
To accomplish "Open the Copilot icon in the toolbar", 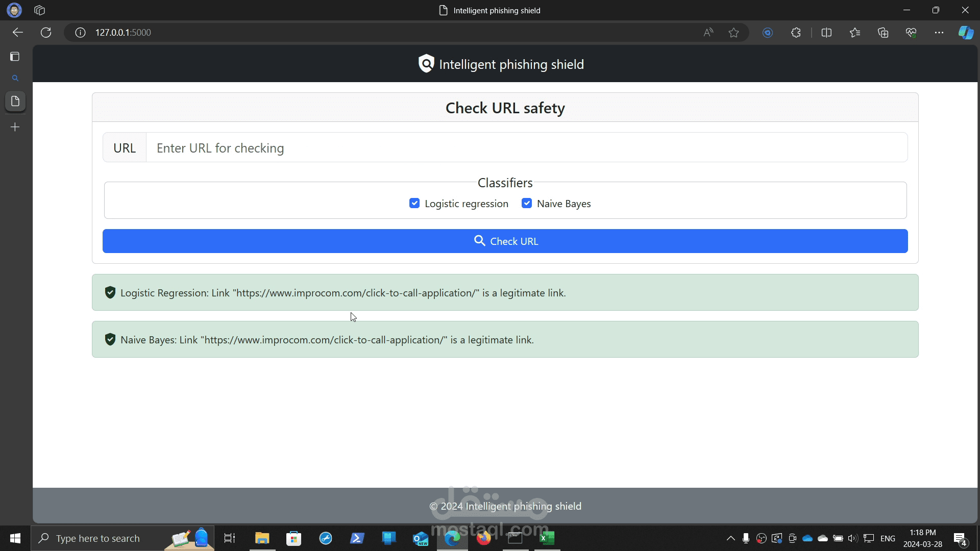I will coord(966,33).
